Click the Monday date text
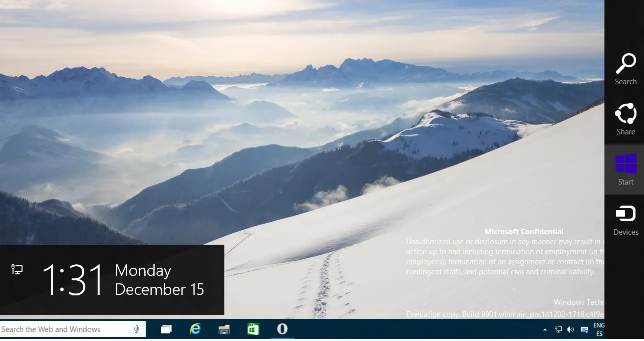Viewport: 644px width, 341px height. click(x=143, y=271)
